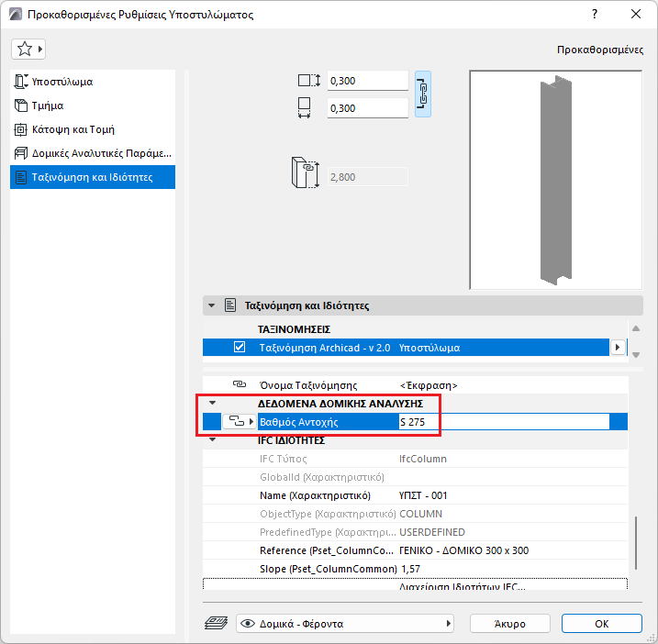Click the OK button

[x=602, y=624]
